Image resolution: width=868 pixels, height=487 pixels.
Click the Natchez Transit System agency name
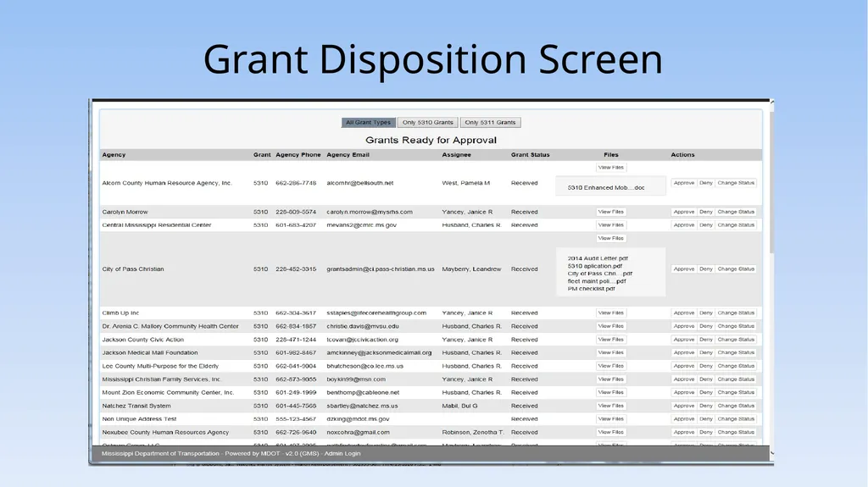[x=136, y=406]
